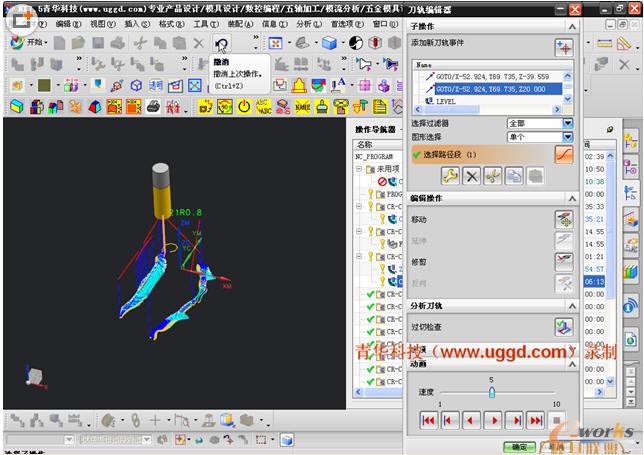Click the animation speed slider handle
This screenshot has width=644, height=455.
(x=491, y=393)
